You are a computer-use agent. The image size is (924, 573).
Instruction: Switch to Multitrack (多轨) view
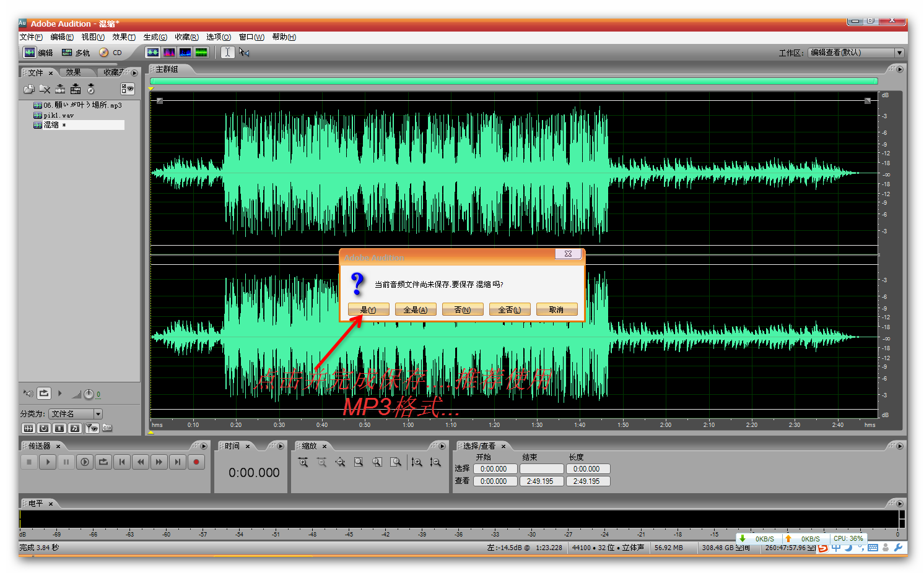pos(76,53)
